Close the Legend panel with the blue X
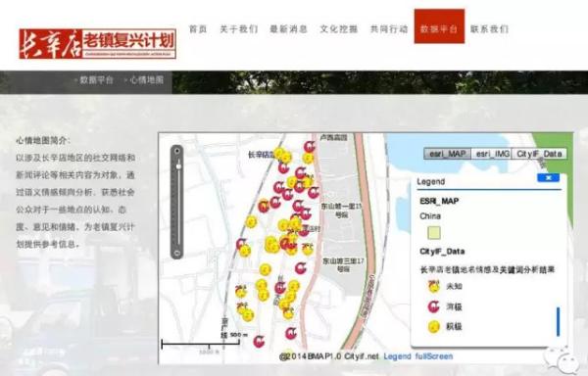This screenshot has height=376, width=588. pos(548,177)
